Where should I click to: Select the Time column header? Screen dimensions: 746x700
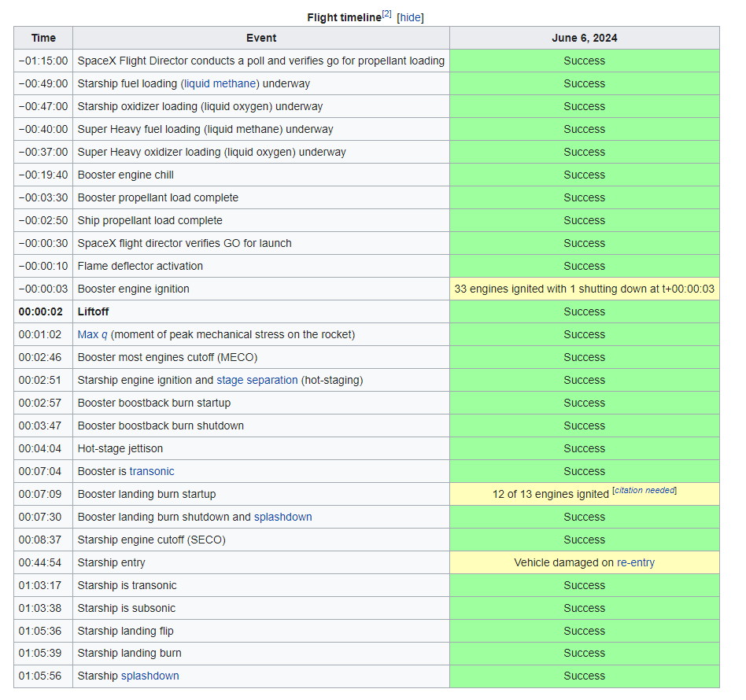pos(43,38)
